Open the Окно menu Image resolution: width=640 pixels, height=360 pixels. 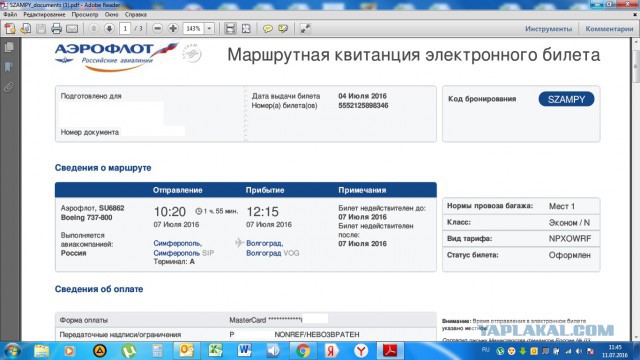coord(111,14)
